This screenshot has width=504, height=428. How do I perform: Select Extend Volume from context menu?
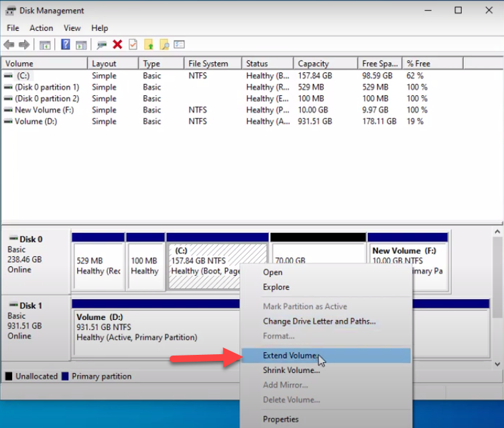point(290,356)
